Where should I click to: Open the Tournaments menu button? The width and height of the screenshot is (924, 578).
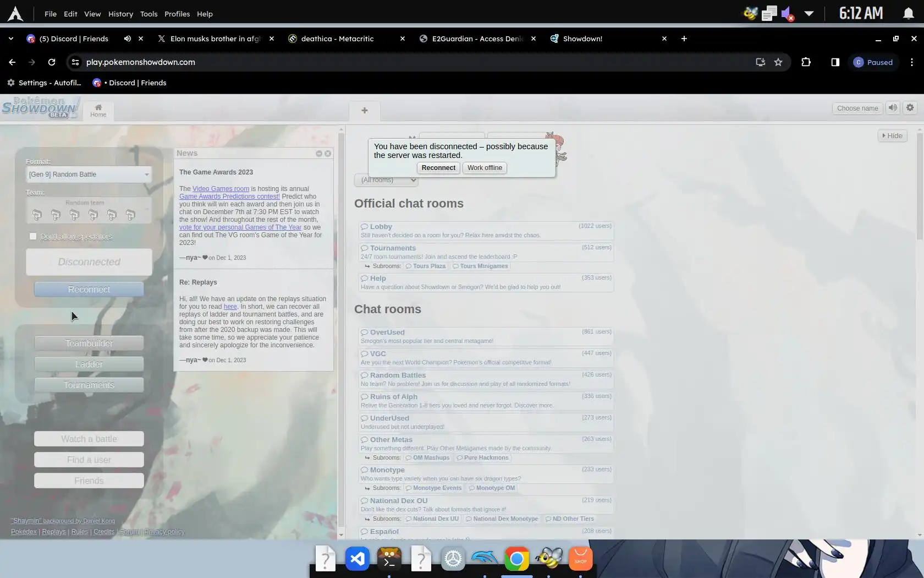[x=89, y=385]
